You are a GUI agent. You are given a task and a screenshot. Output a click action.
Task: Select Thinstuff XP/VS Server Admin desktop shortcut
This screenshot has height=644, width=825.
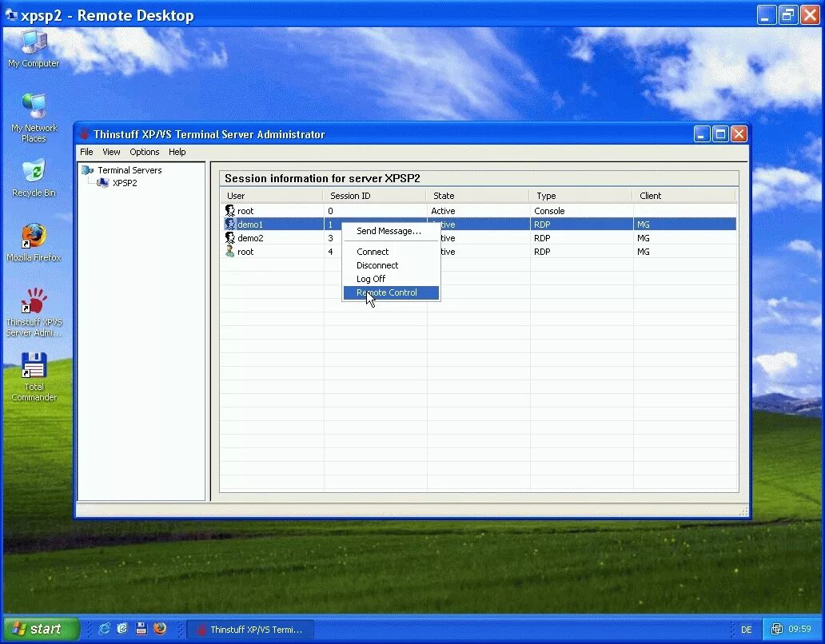click(34, 312)
